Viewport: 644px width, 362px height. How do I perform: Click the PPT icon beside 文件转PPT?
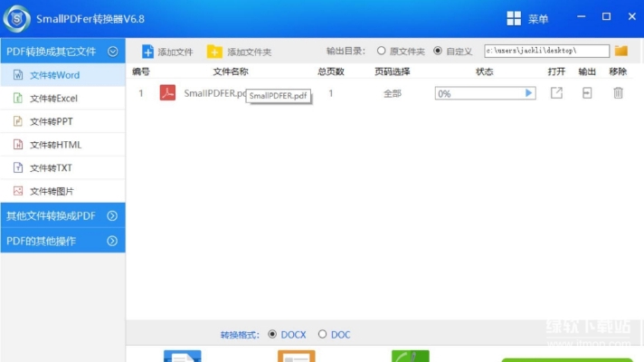pyautogui.click(x=18, y=121)
